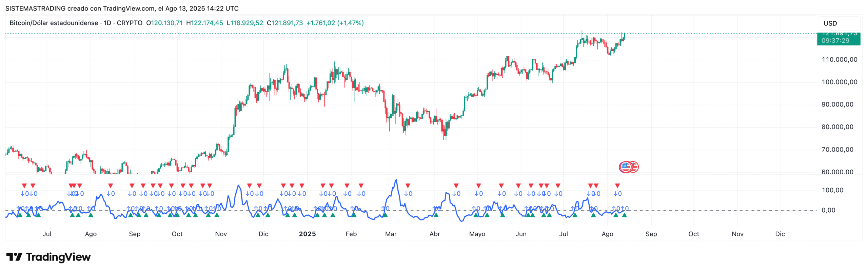This screenshot has height=273, width=868.
Task: Select the leftmost green up-triangle signal marker
Action: point(20,215)
